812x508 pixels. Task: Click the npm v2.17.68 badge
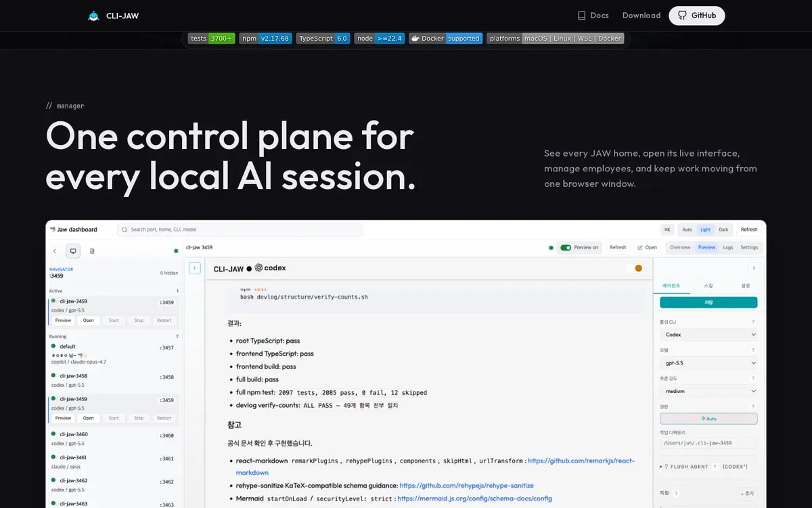point(265,39)
